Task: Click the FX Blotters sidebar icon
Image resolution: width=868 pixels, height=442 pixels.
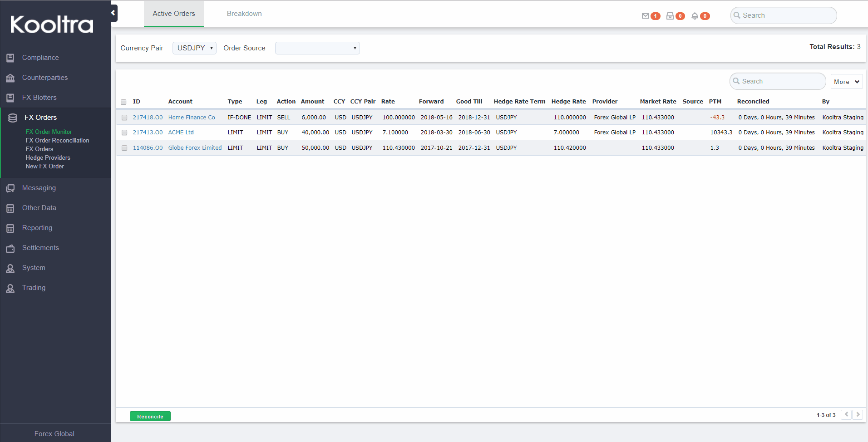Action: [x=10, y=98]
